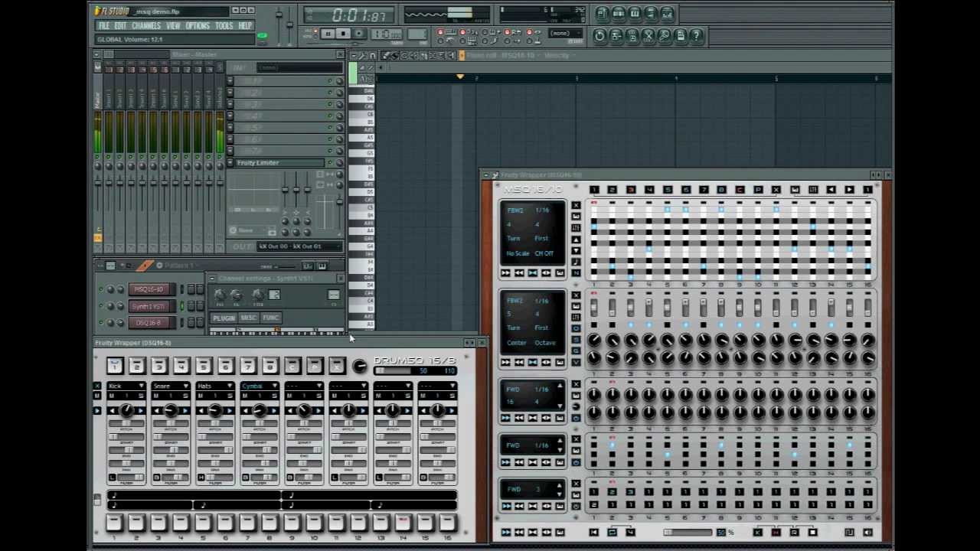Click up arrow in MSQ third-row FWD display
Viewport: 980px width, 551px height.
560,385
